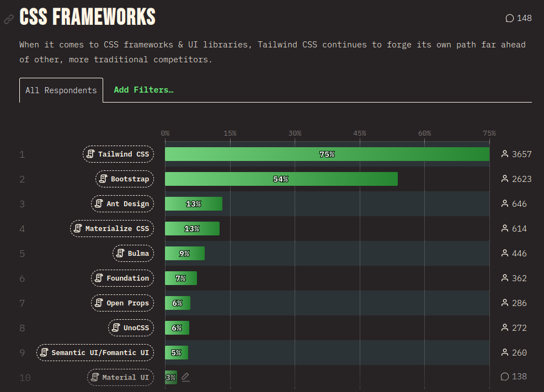Screen dimensions: 544x392
Task: Open the Materialize CSS label
Action: coord(112,229)
